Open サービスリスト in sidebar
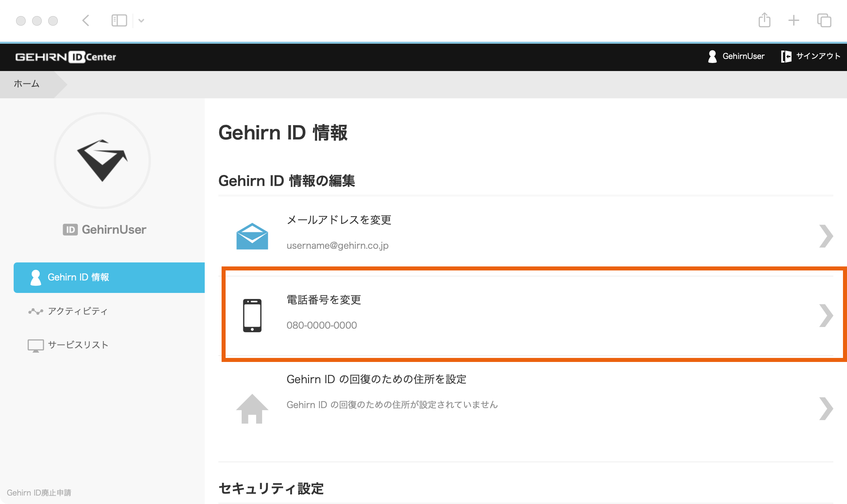This screenshot has width=847, height=504. tap(78, 345)
